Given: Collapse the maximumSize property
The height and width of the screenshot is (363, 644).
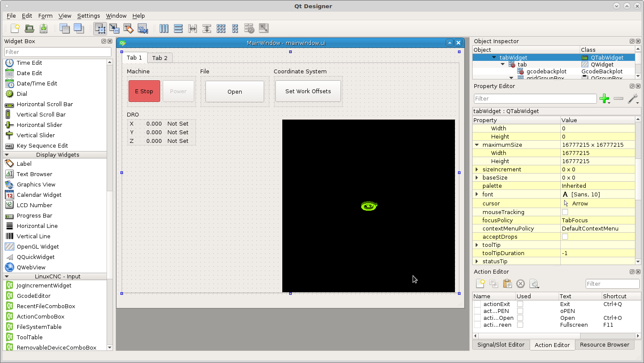Looking at the screenshot, I should point(477,145).
